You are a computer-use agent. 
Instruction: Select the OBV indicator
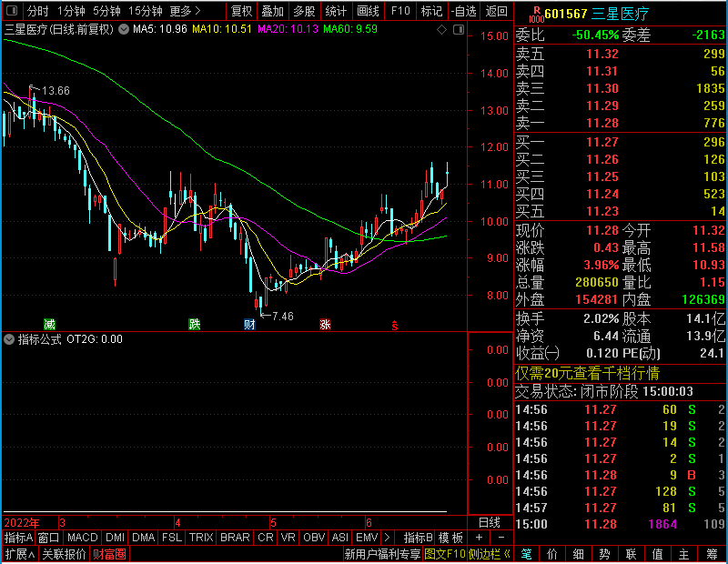[314, 538]
